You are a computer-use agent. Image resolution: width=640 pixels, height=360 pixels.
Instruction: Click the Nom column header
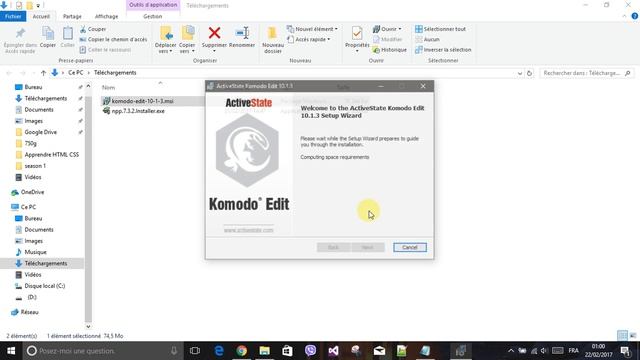(x=108, y=87)
